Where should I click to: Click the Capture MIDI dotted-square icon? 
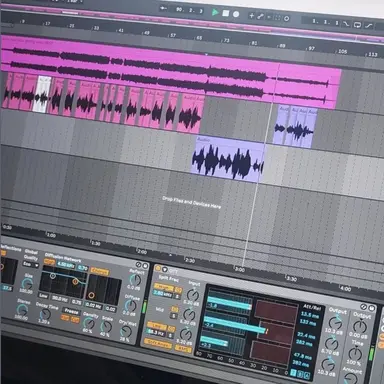277,18
